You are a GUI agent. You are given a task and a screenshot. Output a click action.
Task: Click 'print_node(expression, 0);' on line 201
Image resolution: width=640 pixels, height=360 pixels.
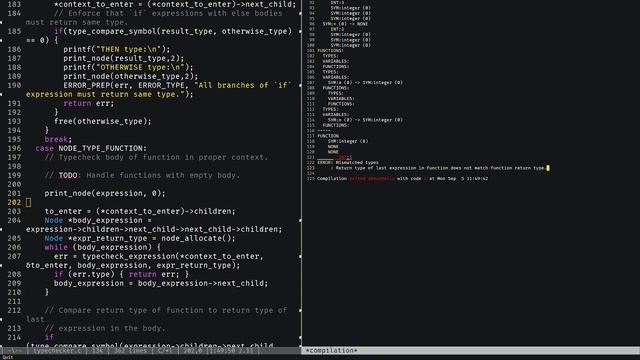point(105,193)
